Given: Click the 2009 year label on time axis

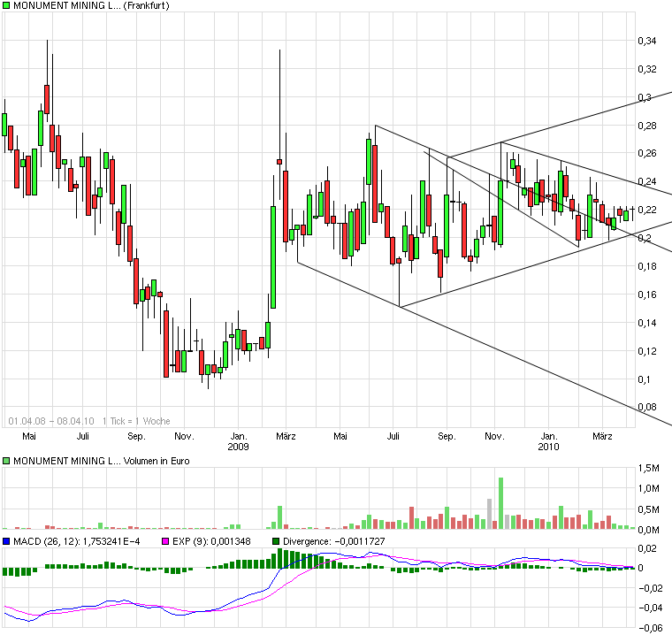Looking at the screenshot, I should (x=238, y=447).
